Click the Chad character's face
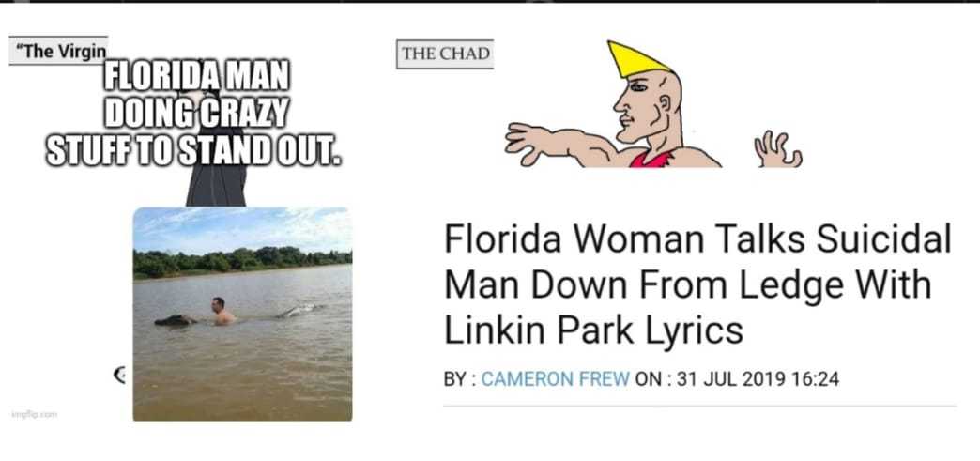The image size is (980, 461). [638, 102]
